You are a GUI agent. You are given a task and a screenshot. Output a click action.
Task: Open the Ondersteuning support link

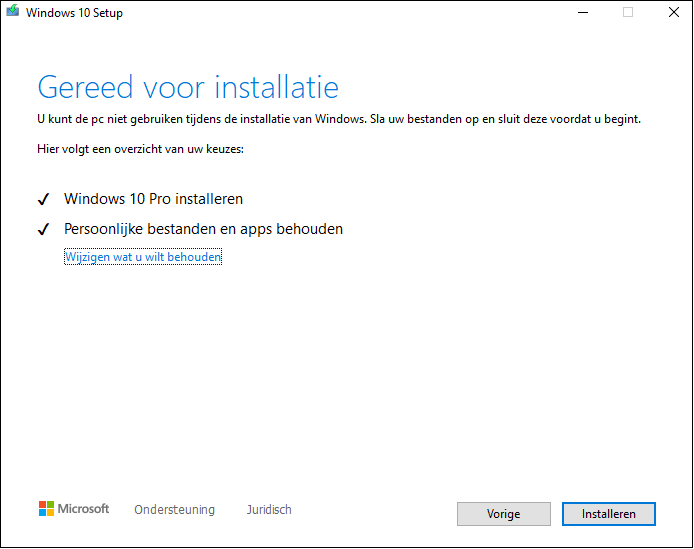(174, 510)
